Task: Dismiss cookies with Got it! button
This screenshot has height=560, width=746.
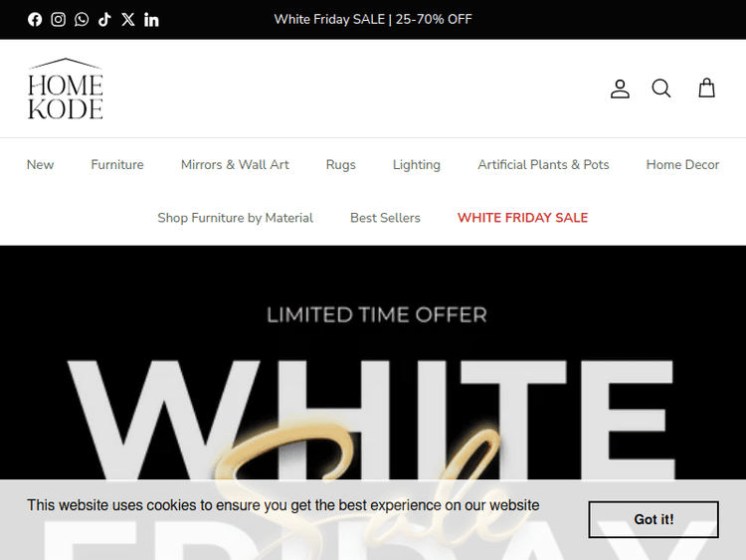Action: (653, 519)
